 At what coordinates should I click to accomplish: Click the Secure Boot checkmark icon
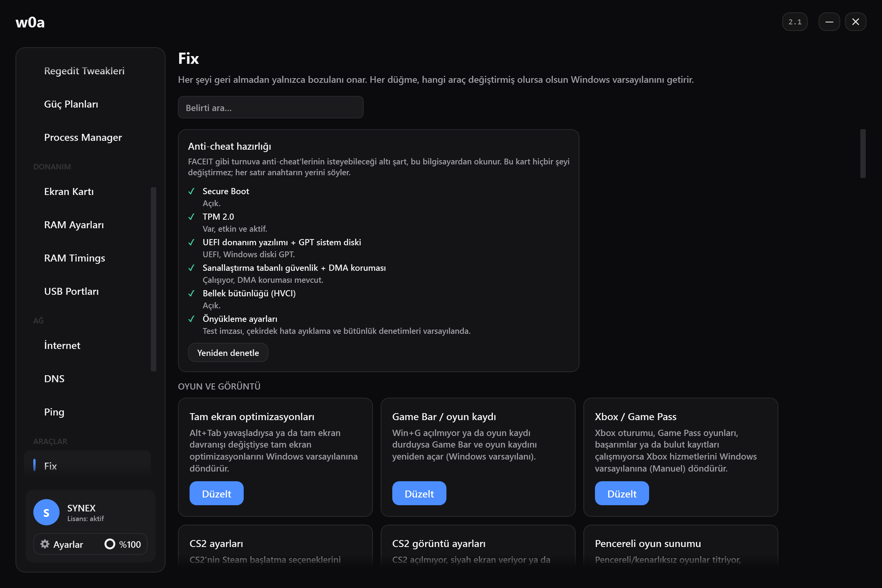(x=191, y=191)
